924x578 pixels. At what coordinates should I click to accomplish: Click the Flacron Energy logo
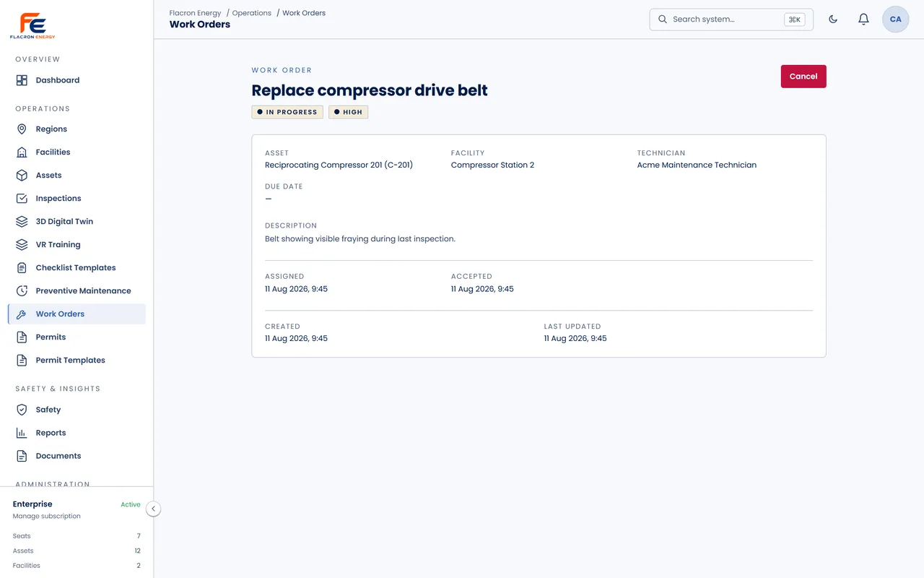click(x=32, y=25)
